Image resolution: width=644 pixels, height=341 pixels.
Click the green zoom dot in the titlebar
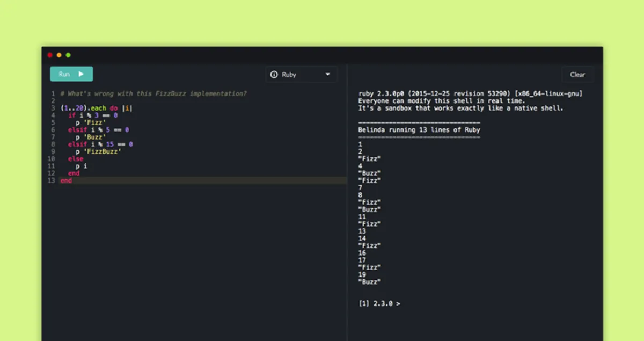(x=68, y=55)
